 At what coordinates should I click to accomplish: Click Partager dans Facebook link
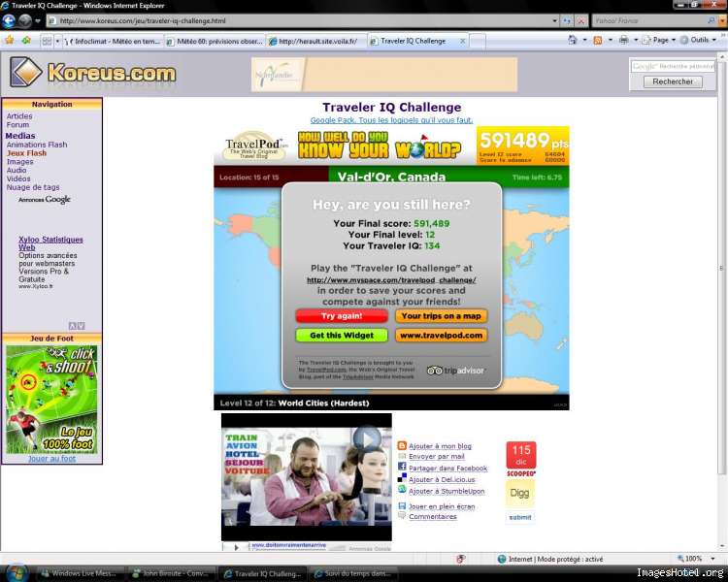tap(448, 469)
